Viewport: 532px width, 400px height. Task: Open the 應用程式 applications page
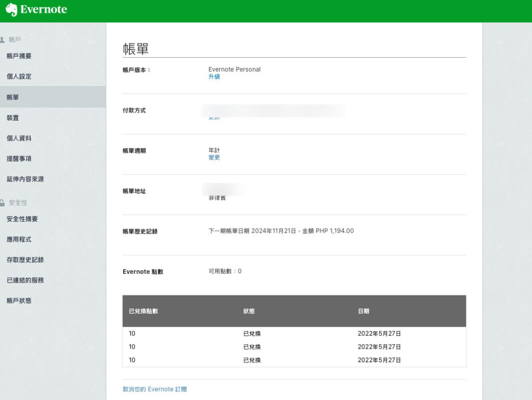click(18, 239)
